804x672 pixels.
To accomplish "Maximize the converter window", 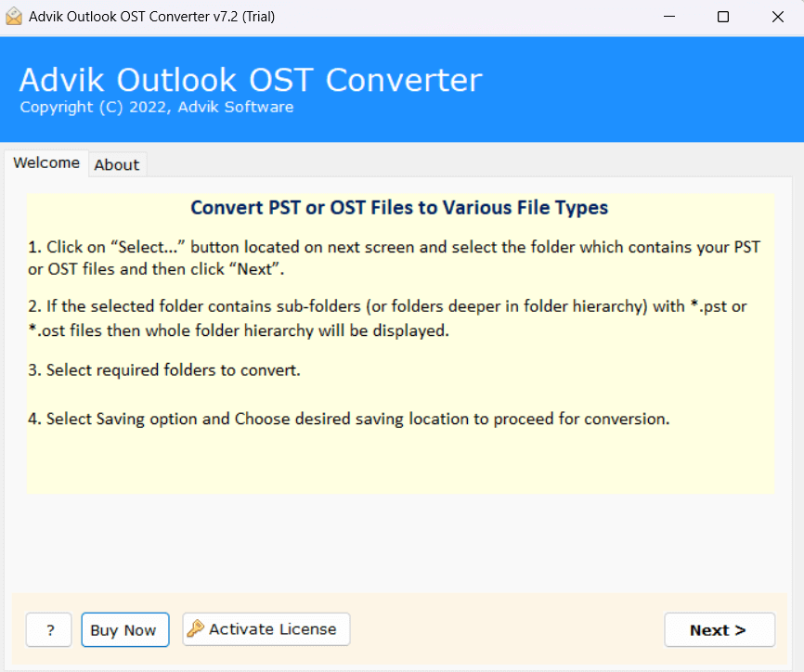I will (723, 17).
